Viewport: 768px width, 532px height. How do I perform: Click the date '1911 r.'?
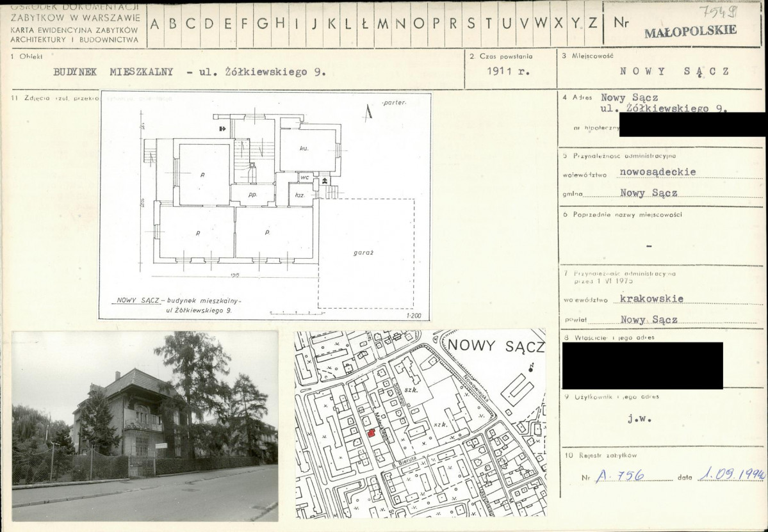click(x=509, y=71)
